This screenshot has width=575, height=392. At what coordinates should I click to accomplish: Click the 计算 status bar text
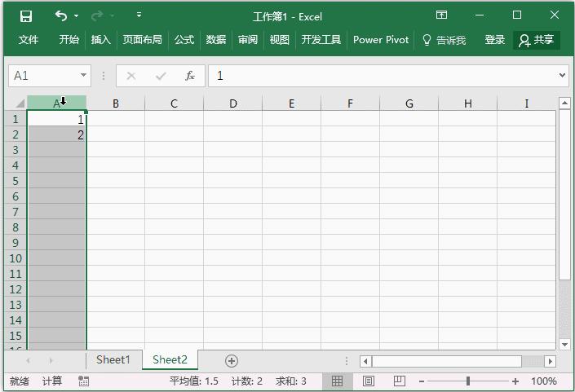point(51,381)
